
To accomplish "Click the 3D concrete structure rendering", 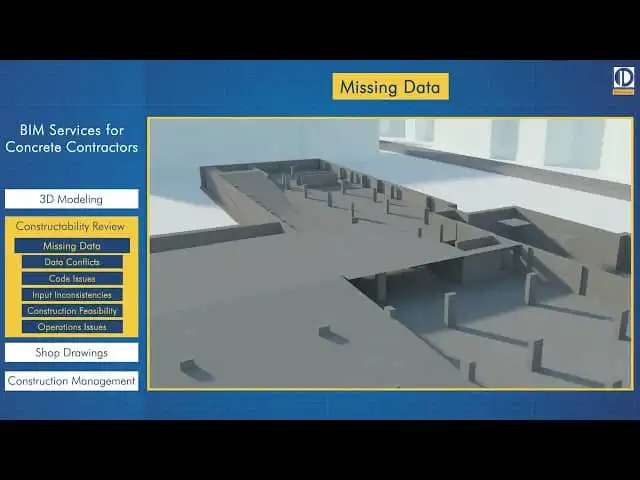I will pos(390,253).
